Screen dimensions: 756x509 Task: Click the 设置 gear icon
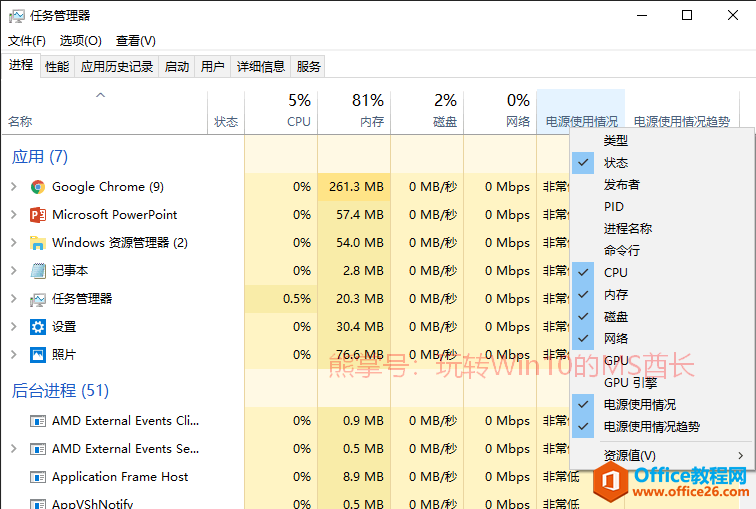(x=38, y=327)
